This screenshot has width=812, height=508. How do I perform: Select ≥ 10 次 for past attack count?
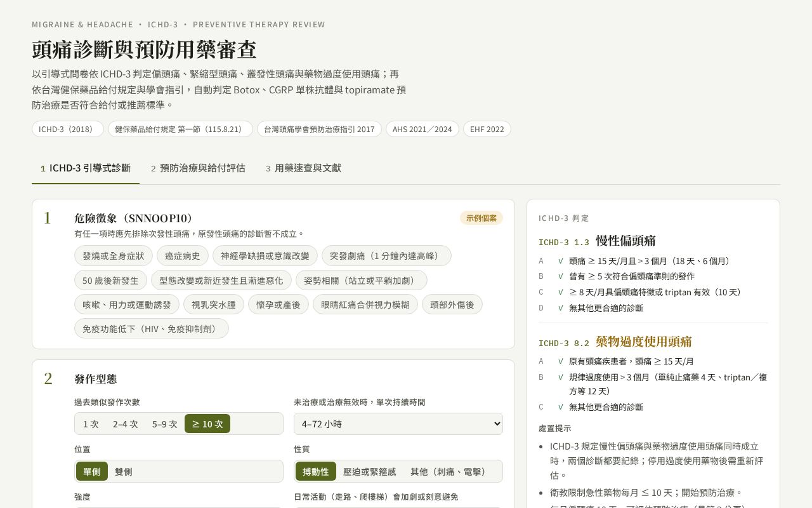tap(207, 424)
